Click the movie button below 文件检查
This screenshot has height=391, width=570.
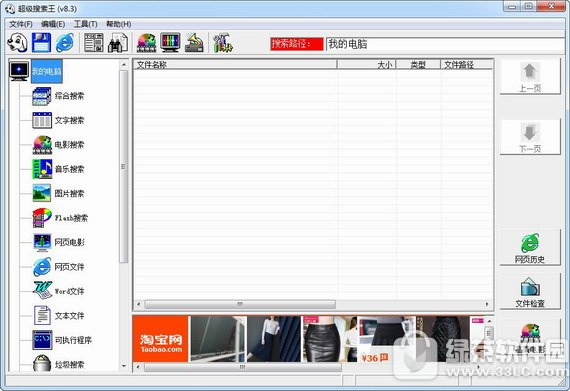(530, 336)
